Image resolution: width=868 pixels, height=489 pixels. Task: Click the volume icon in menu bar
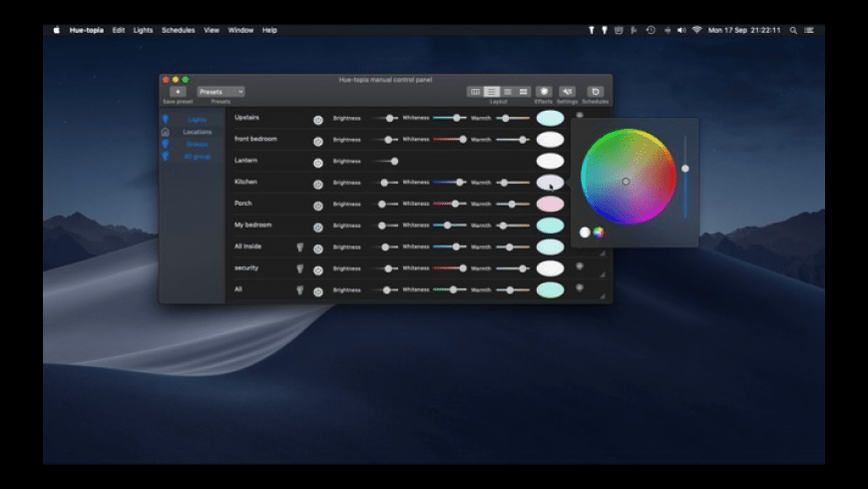coord(681,31)
